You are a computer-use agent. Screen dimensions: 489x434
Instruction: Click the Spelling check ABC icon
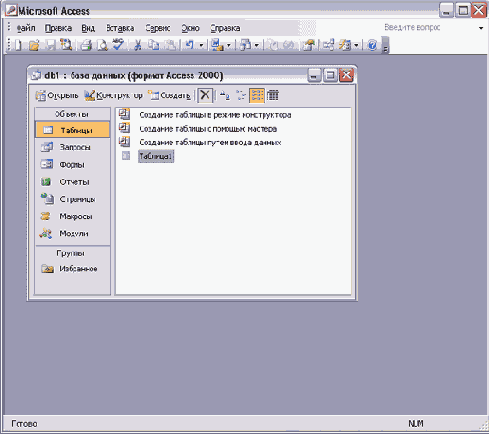(118, 44)
